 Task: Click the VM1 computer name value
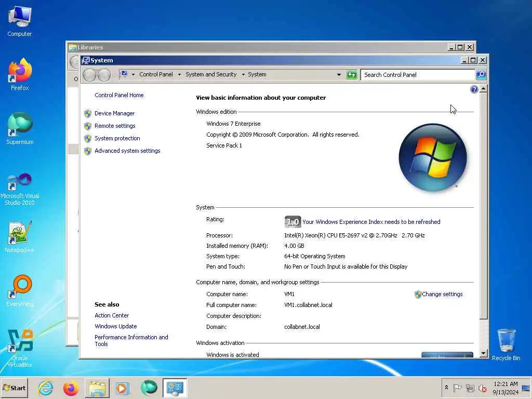point(289,294)
